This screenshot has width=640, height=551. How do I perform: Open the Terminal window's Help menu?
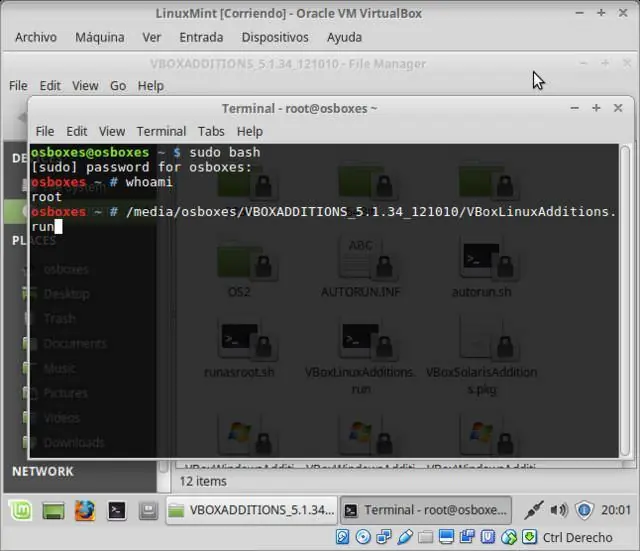250,131
